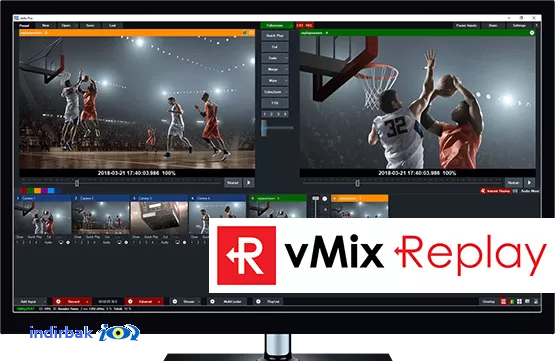
Task: Click Camera 2 settings circle icon
Action: (x=126, y=242)
